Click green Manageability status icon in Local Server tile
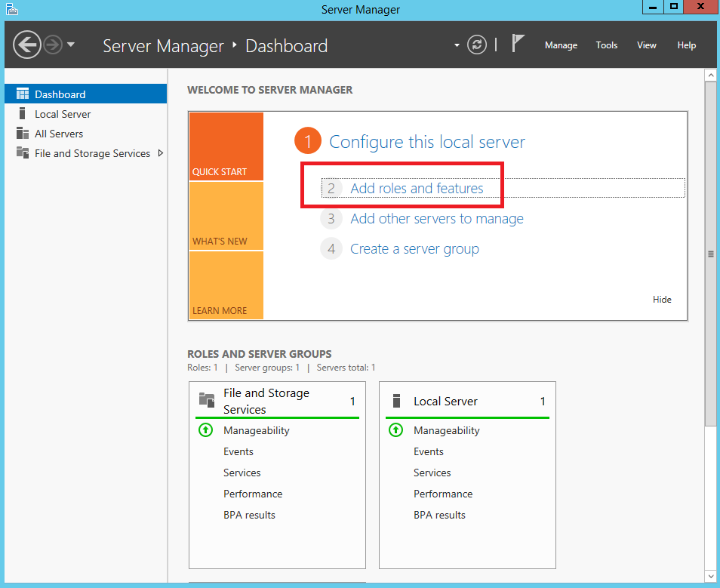Screen dimensions: 720x588 click(x=395, y=430)
